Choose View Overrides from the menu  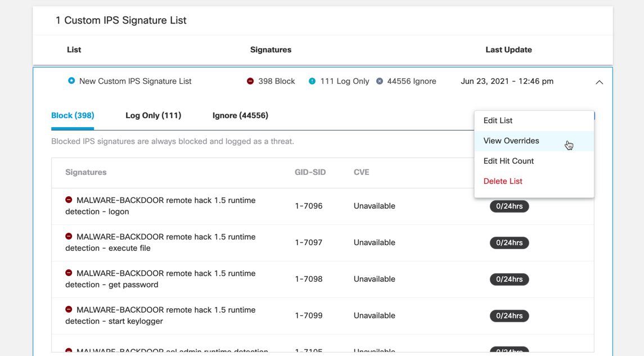[x=534, y=141]
